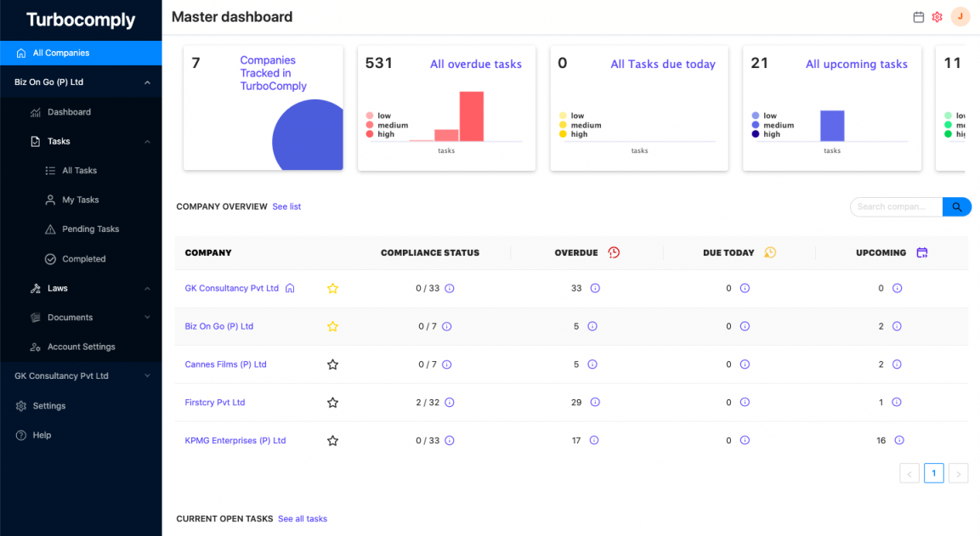The height and width of the screenshot is (536, 980).
Task: Show overdue info for Cannes Films row
Action: [x=592, y=364]
